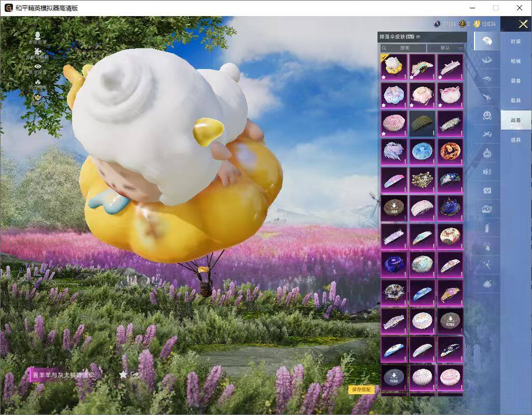Screen dimensions: 532x415
Task: Open the airplane trail category icon
Action: 487,134
